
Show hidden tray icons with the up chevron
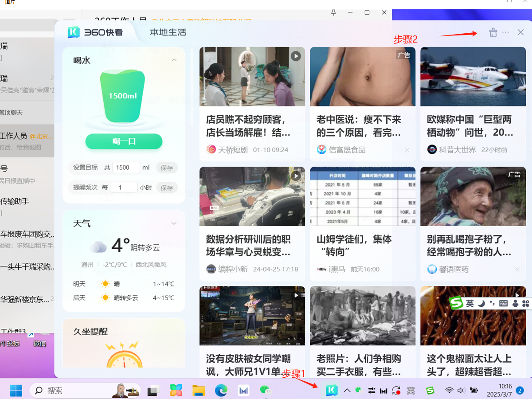click(x=347, y=390)
